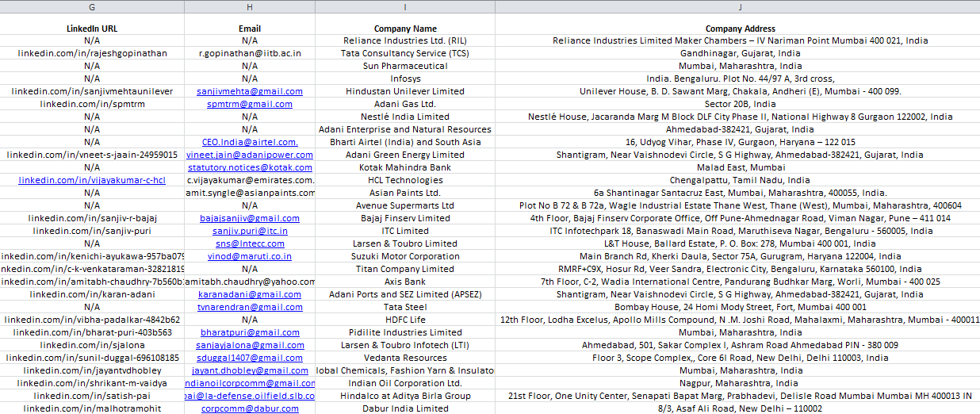Select linkedin.com/in/rajeshgopinathan cell

tap(92, 53)
